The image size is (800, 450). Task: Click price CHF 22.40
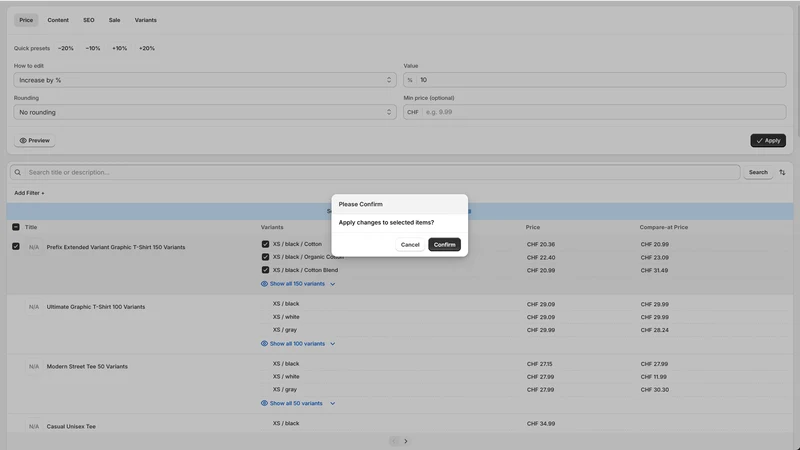pyautogui.click(x=541, y=258)
